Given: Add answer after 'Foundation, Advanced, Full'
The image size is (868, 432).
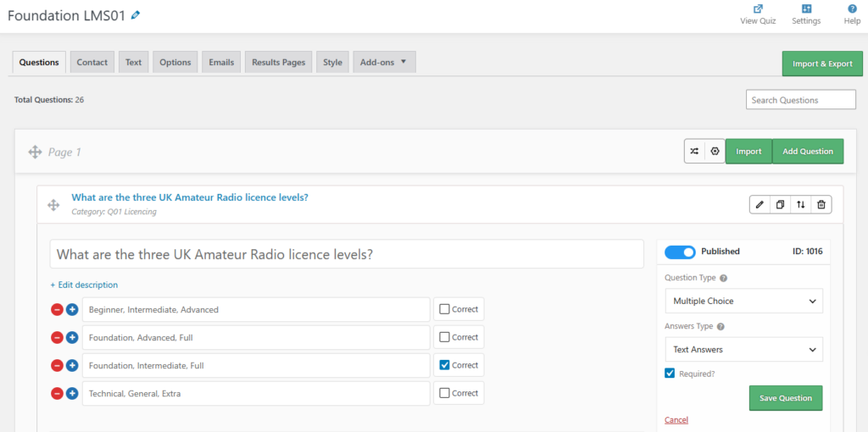Looking at the screenshot, I should [x=72, y=337].
